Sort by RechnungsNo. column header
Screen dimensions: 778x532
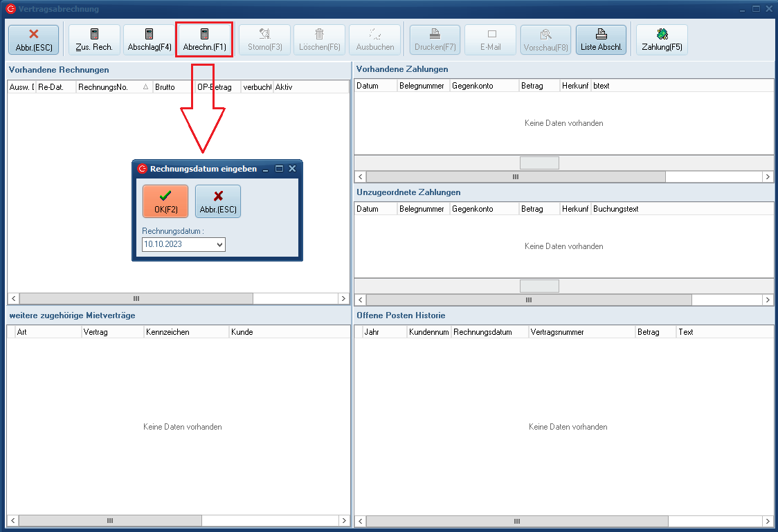tap(111, 87)
